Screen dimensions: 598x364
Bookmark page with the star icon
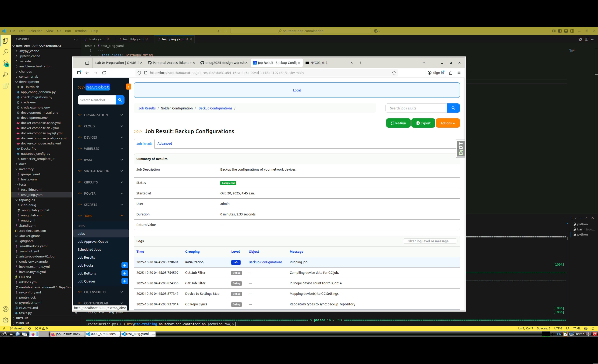(x=394, y=73)
